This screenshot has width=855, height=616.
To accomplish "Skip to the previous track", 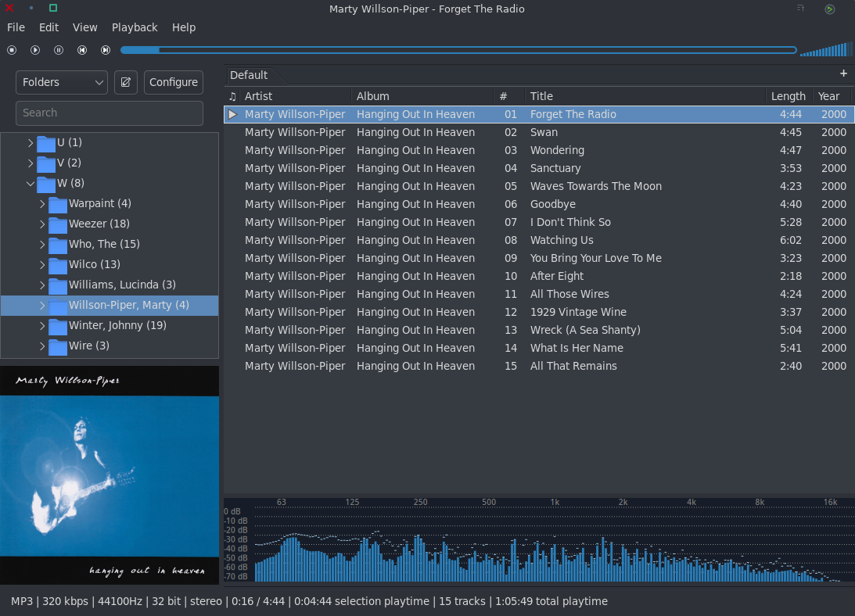I will click(x=82, y=50).
